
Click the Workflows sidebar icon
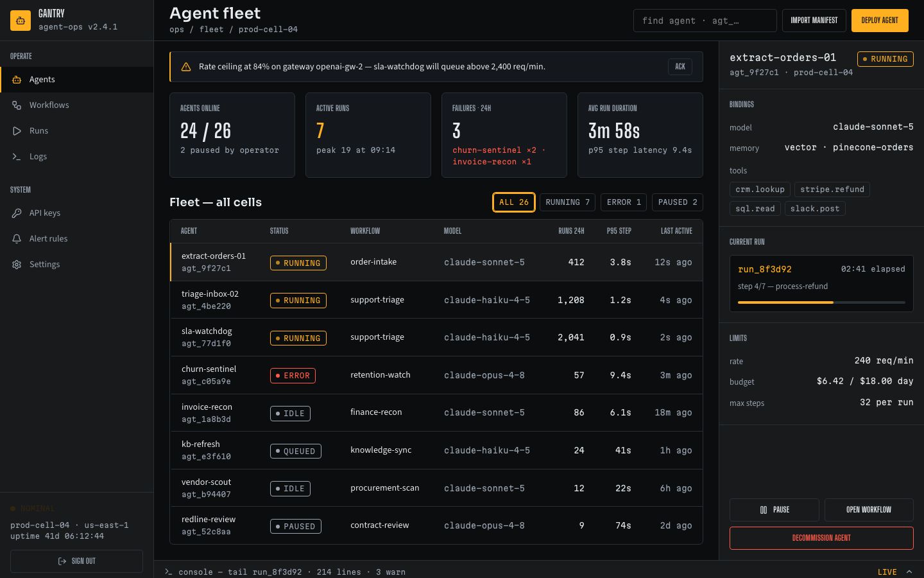[17, 105]
